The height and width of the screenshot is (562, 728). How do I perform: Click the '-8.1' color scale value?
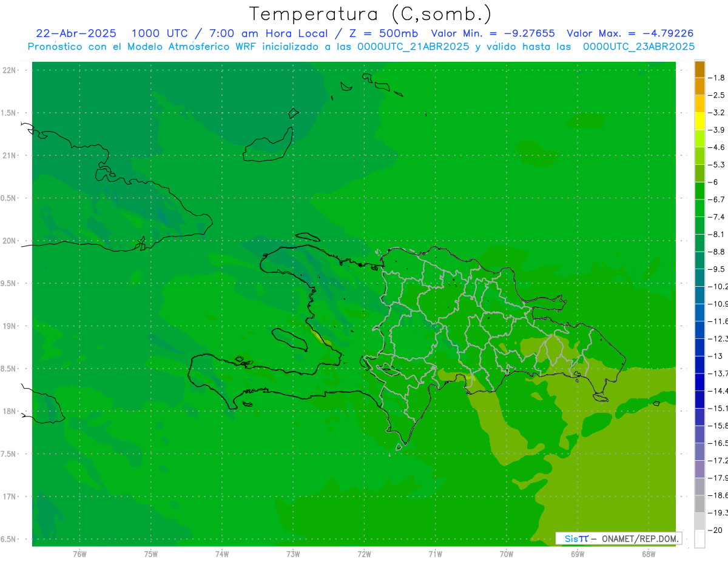(x=717, y=234)
